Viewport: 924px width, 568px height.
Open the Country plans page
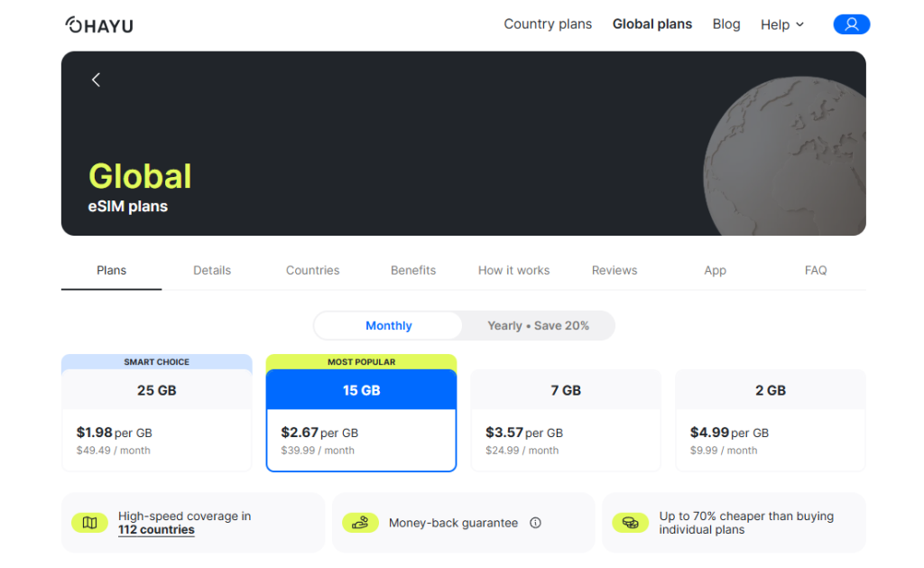(x=548, y=24)
